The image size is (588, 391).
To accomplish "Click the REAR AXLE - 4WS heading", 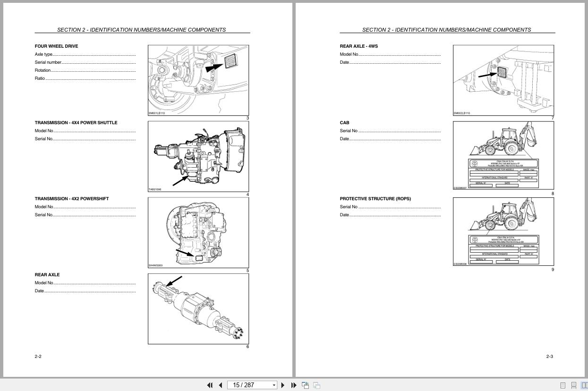I will pyautogui.click(x=359, y=46).
